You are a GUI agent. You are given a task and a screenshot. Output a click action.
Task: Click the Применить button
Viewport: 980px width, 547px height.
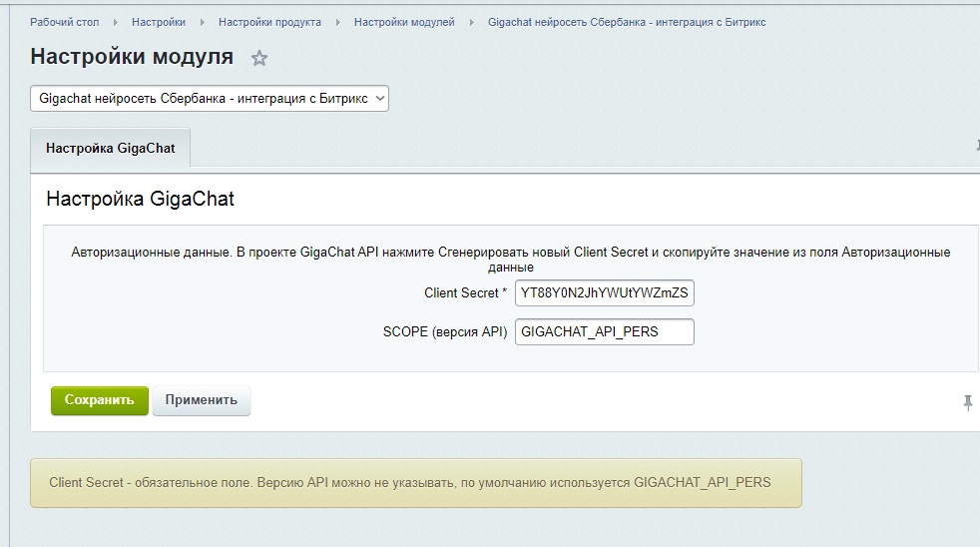(x=202, y=400)
